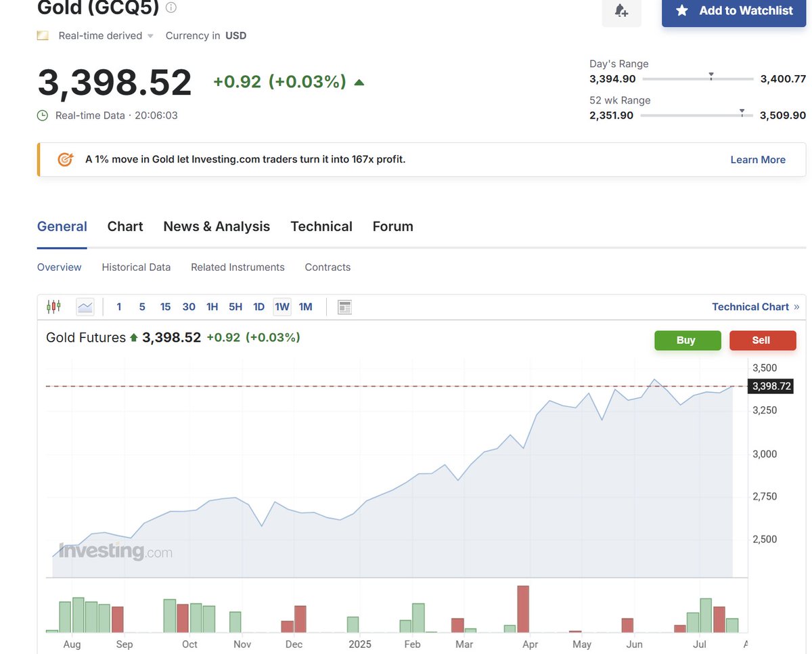Set chart interval to 5 minutes
This screenshot has width=812, height=654.
(142, 307)
